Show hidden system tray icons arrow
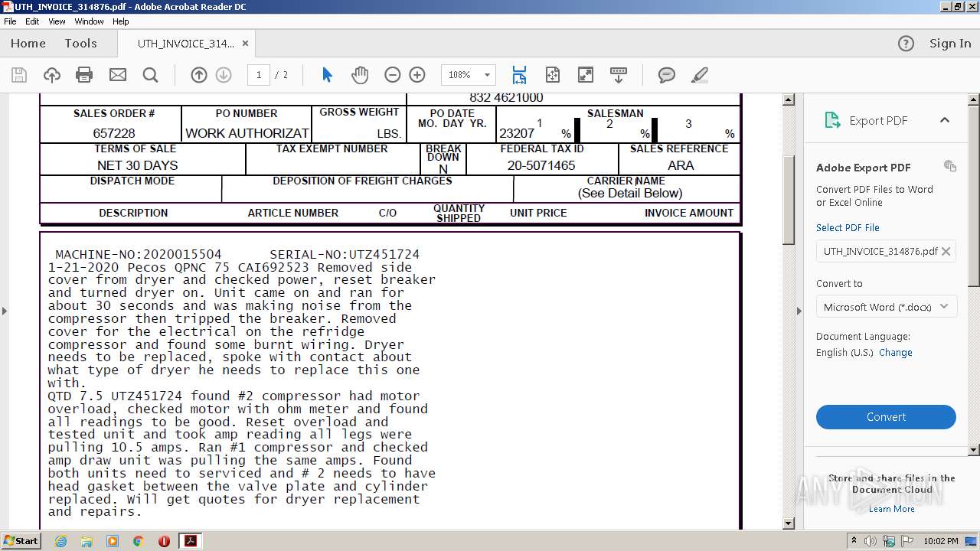The width and height of the screenshot is (980, 551). pyautogui.click(x=854, y=541)
